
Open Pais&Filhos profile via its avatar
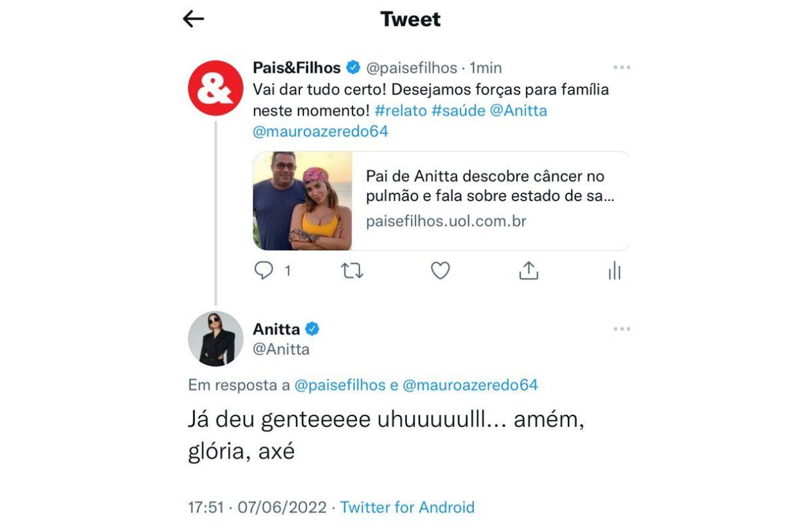click(x=215, y=86)
